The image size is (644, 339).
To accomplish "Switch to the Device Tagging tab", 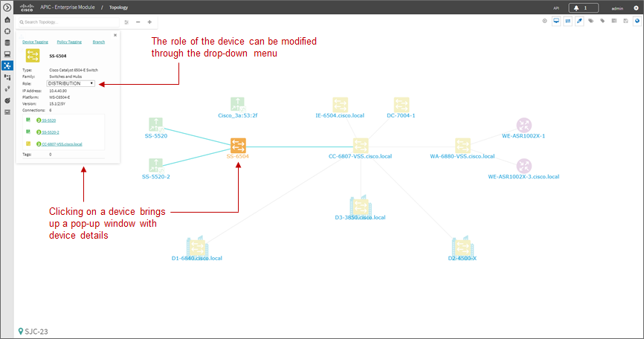I will 35,42.
